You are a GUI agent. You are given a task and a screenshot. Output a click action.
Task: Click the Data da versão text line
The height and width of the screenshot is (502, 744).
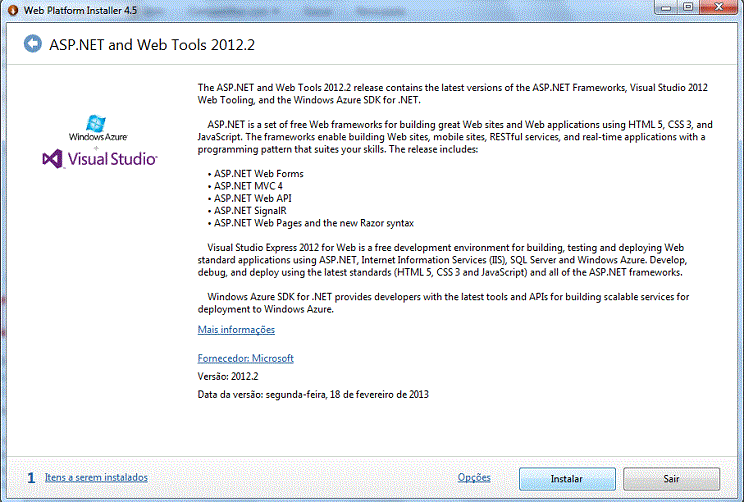[x=313, y=394]
